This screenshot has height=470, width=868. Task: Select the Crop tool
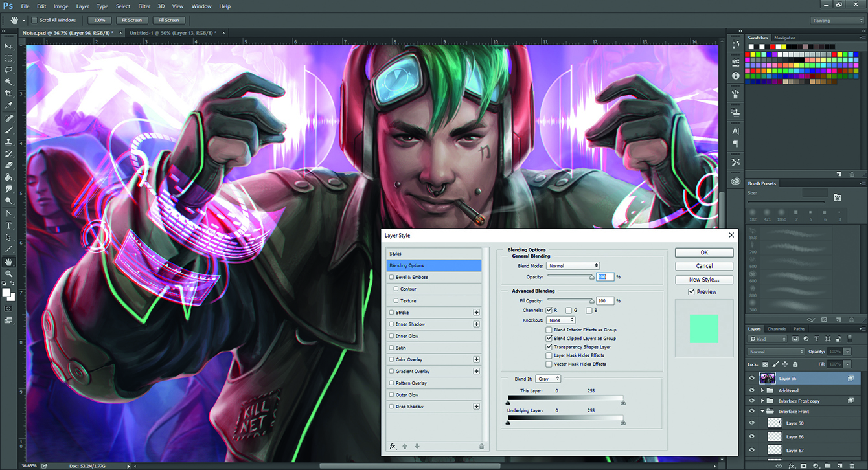[x=9, y=94]
